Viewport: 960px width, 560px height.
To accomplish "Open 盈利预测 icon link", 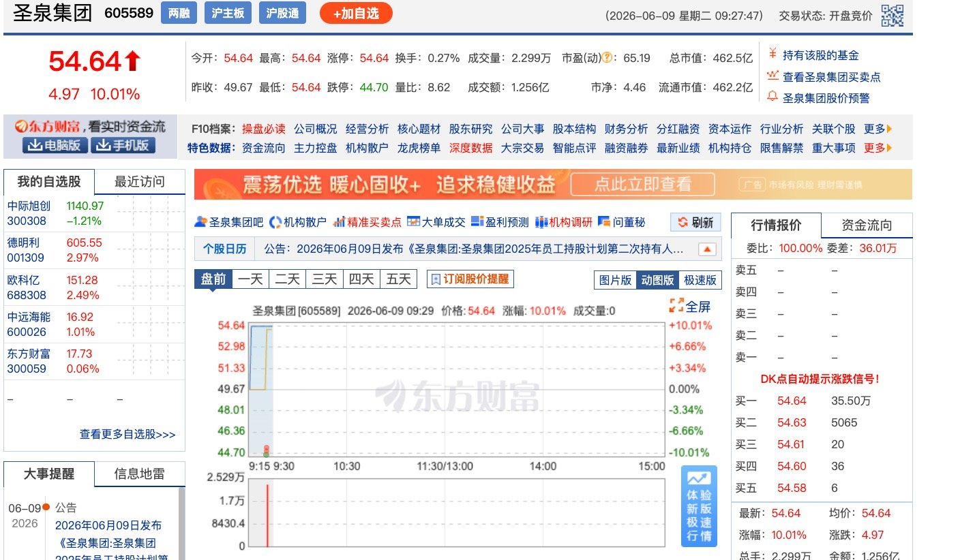I will [500, 222].
